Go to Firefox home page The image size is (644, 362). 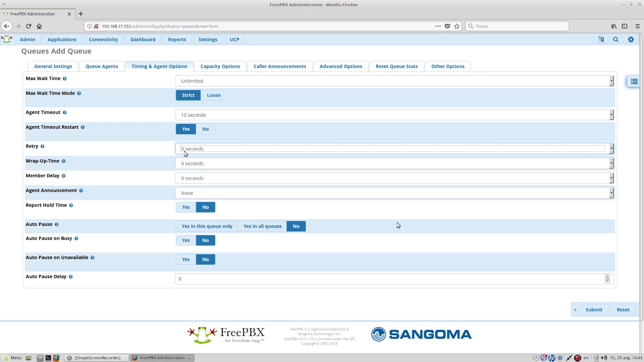click(39, 26)
